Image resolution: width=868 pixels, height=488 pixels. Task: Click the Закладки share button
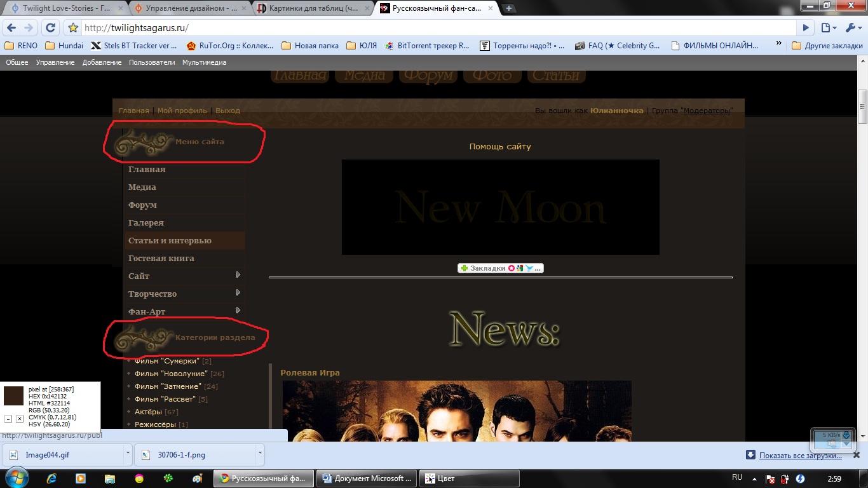click(501, 268)
